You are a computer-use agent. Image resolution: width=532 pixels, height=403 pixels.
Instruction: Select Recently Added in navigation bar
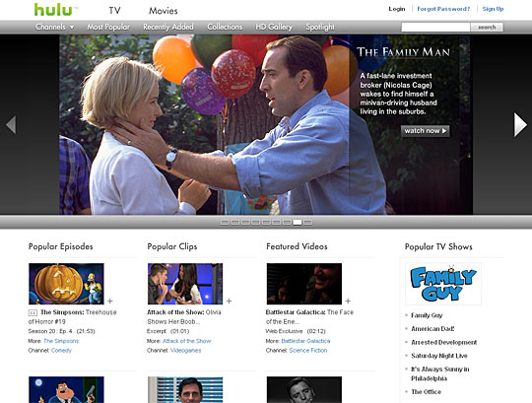[x=168, y=27]
